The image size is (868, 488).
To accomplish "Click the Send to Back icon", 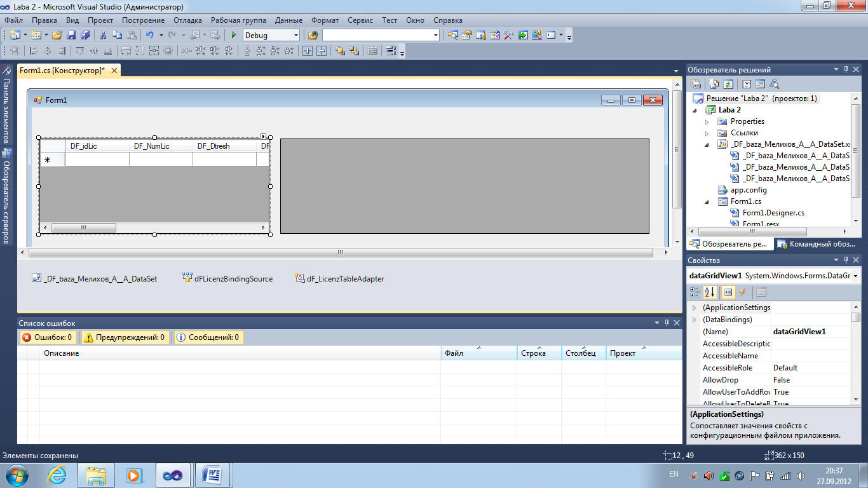I will tap(355, 51).
